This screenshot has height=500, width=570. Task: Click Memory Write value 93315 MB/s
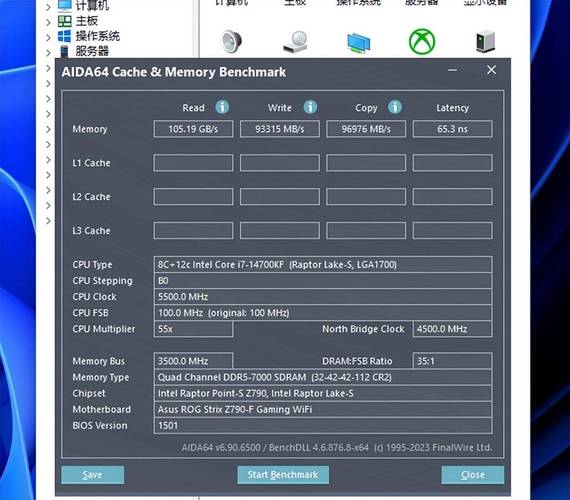tap(280, 129)
